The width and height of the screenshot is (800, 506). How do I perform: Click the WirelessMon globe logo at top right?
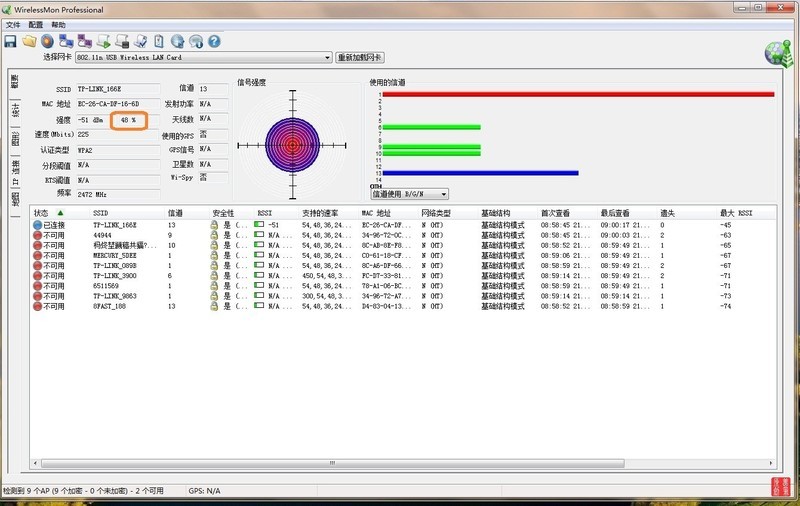point(779,54)
